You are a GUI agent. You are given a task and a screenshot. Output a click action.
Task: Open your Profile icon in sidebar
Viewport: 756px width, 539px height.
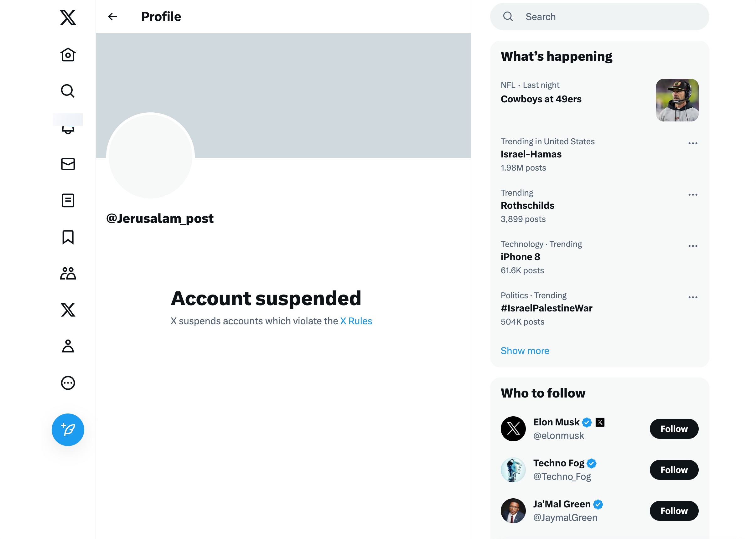[68, 347]
